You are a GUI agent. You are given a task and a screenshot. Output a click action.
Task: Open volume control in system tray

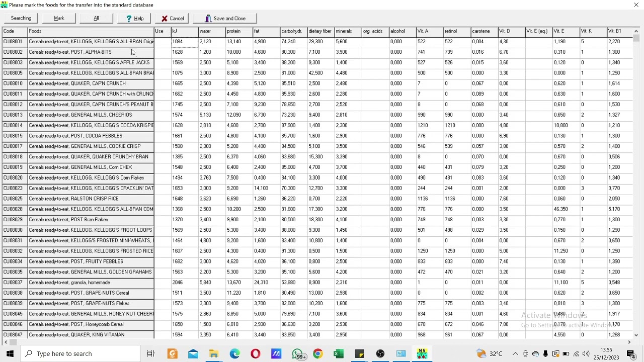click(x=586, y=353)
